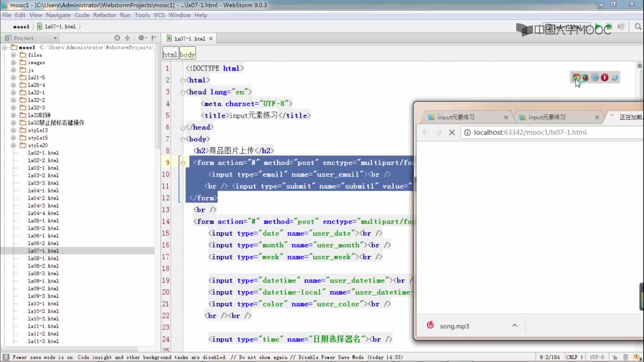Open the Navigate menu
The height and width of the screenshot is (362, 644).
(58, 15)
